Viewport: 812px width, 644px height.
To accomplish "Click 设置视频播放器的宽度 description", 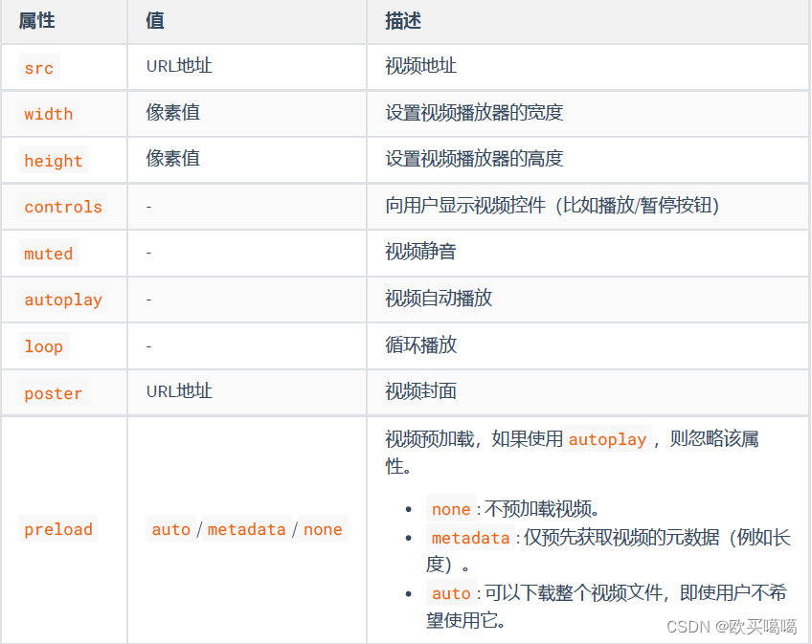I will [474, 112].
